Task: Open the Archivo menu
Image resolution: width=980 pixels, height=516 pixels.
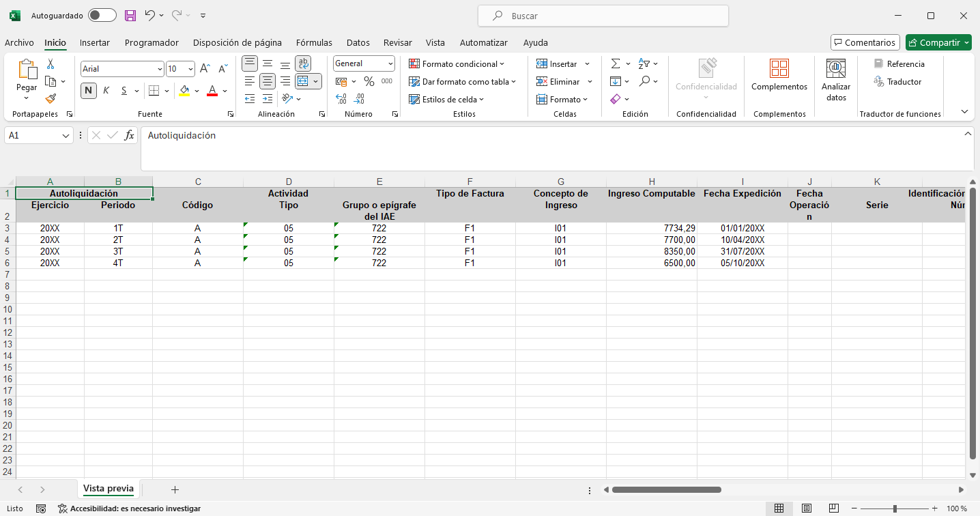Action: tap(19, 42)
